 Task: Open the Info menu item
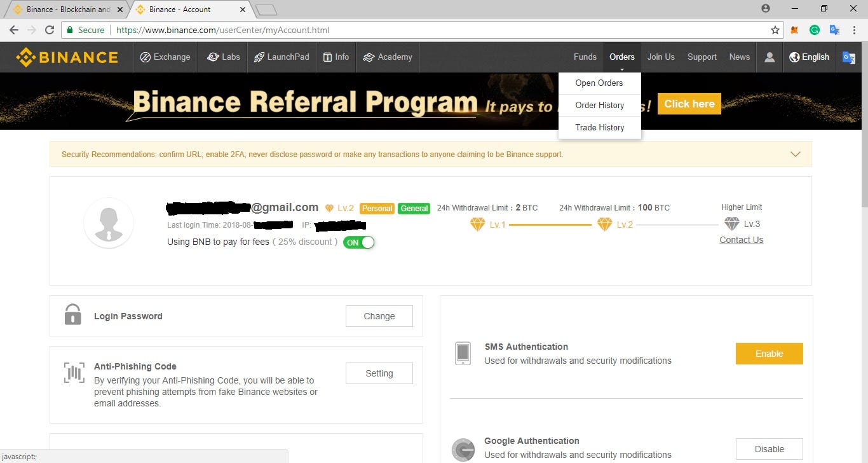(336, 57)
